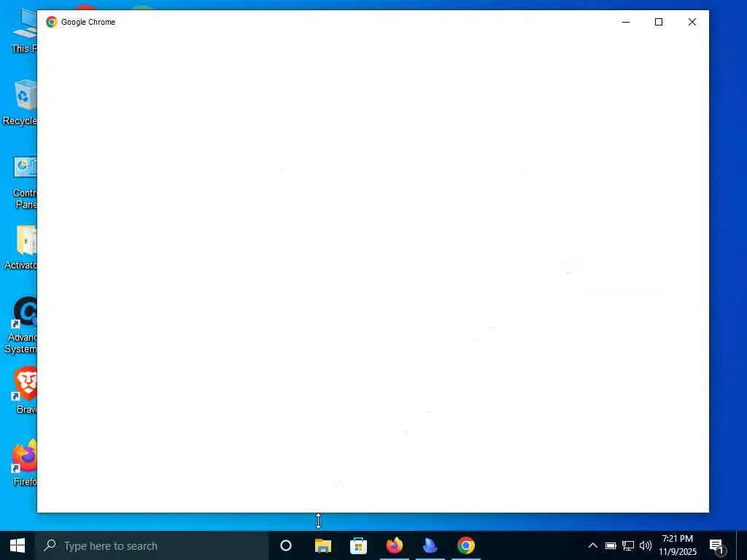747x560 pixels.
Task: Select the Firefox desktop shortcut
Action: pos(24,463)
